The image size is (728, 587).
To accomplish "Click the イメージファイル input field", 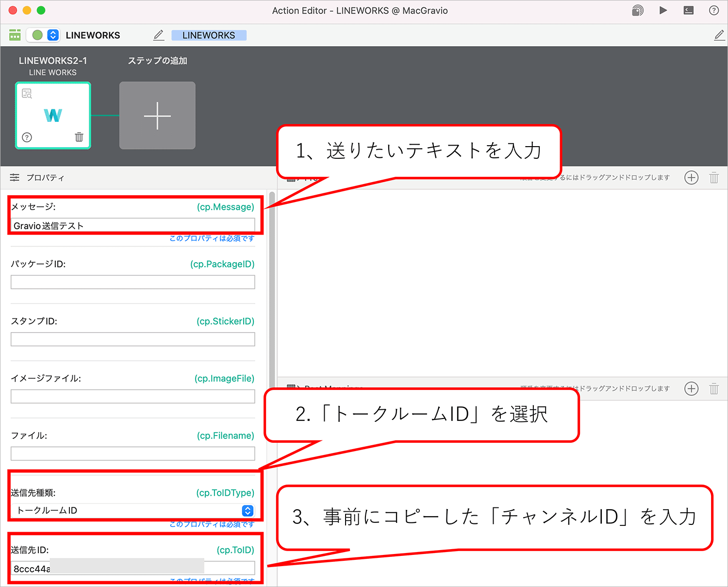I will click(133, 397).
